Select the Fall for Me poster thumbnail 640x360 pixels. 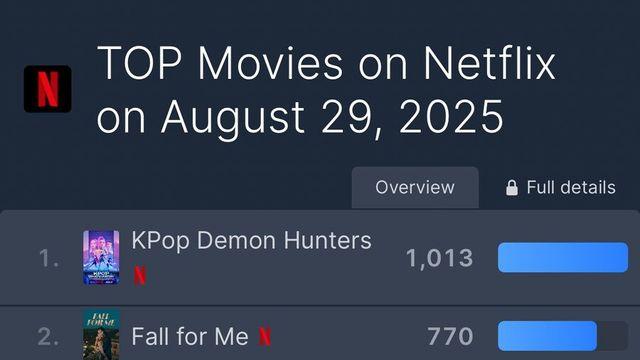click(102, 335)
